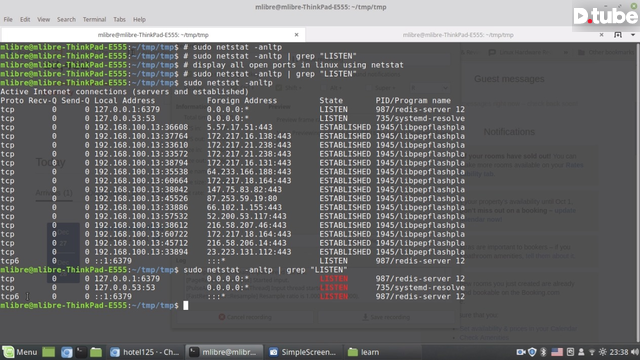This screenshot has height=360, width=640.
Task: Click the 'Active Internet connections' line
Action: tap(124, 91)
